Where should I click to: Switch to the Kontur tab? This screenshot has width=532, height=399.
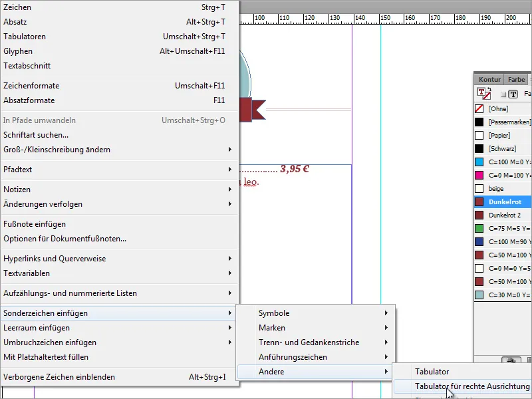(x=489, y=79)
